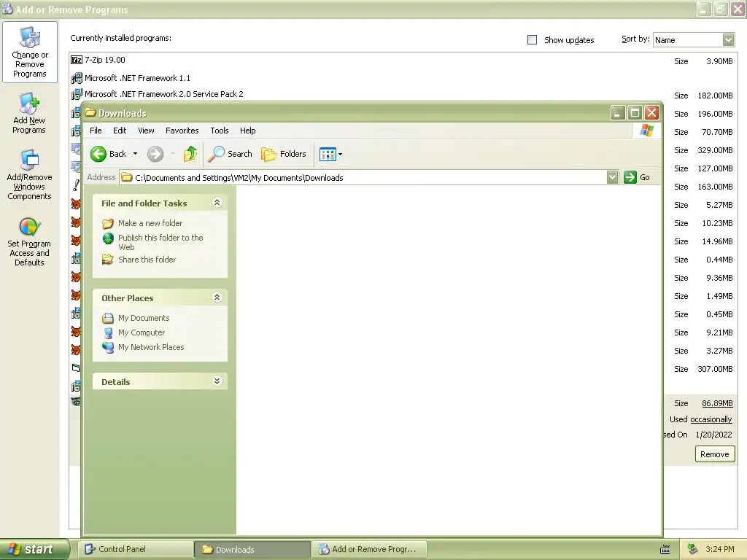Screen dimensions: 747x560
Task: Click the occasionally usage link
Action: point(711,419)
